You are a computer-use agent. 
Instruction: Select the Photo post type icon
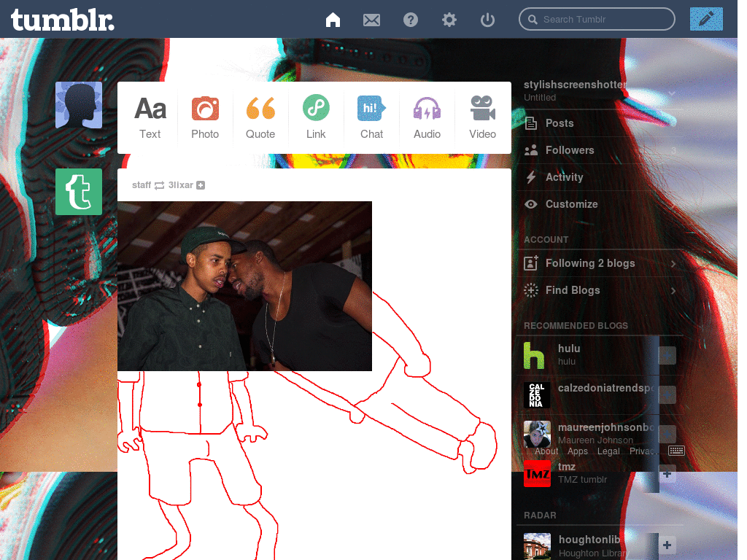coord(205,109)
